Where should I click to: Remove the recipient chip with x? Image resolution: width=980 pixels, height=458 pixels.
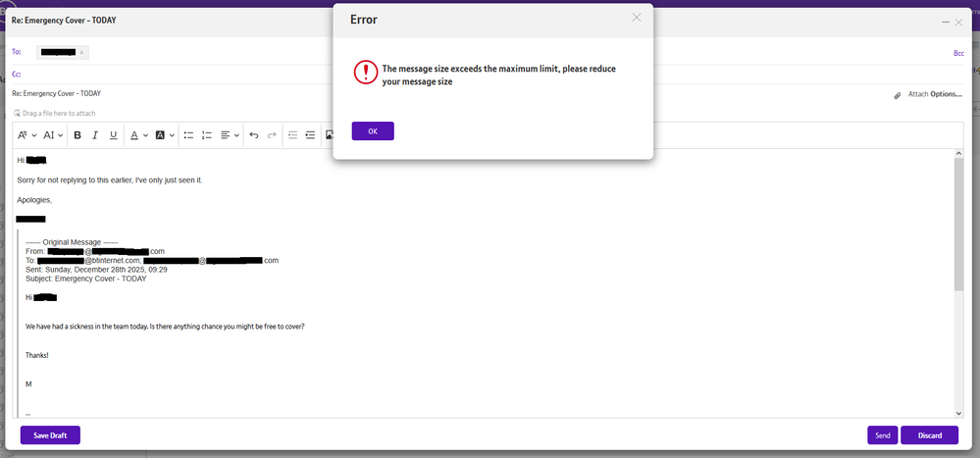coord(81,53)
